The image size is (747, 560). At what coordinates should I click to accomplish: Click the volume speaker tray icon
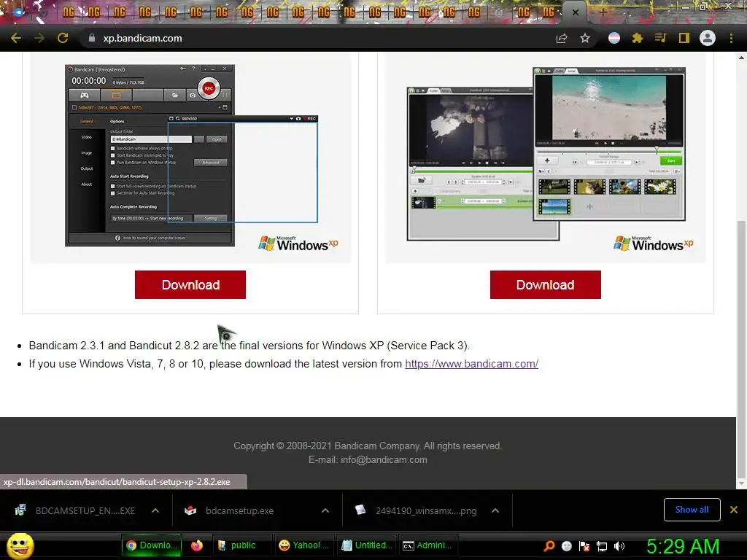click(619, 546)
